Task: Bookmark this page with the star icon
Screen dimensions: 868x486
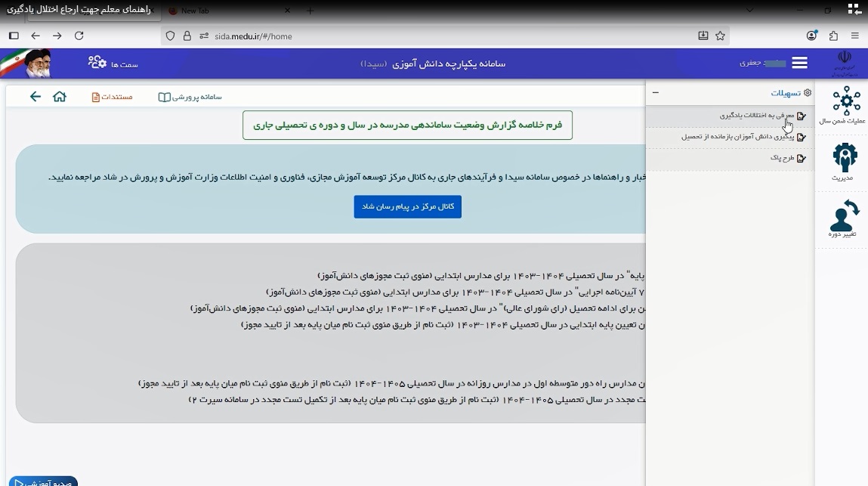Action: 721,36
